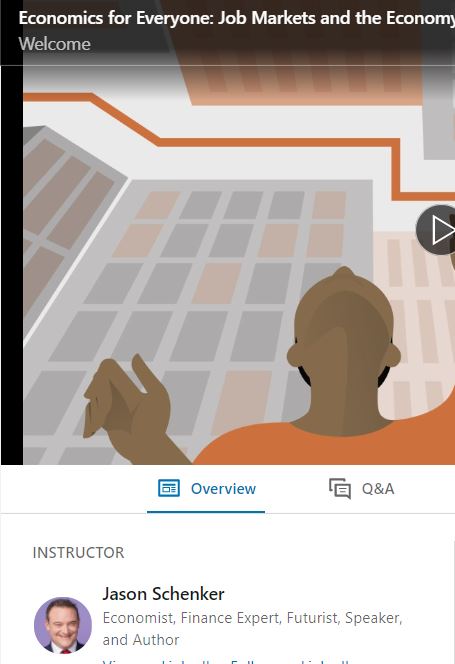Open instructor name Jason Schenker
The height and width of the screenshot is (664, 455).
click(x=164, y=594)
